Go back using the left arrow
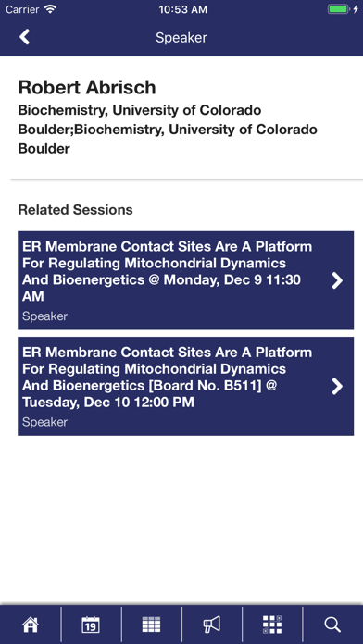Viewport: 363px width, 644px height. coord(25,37)
